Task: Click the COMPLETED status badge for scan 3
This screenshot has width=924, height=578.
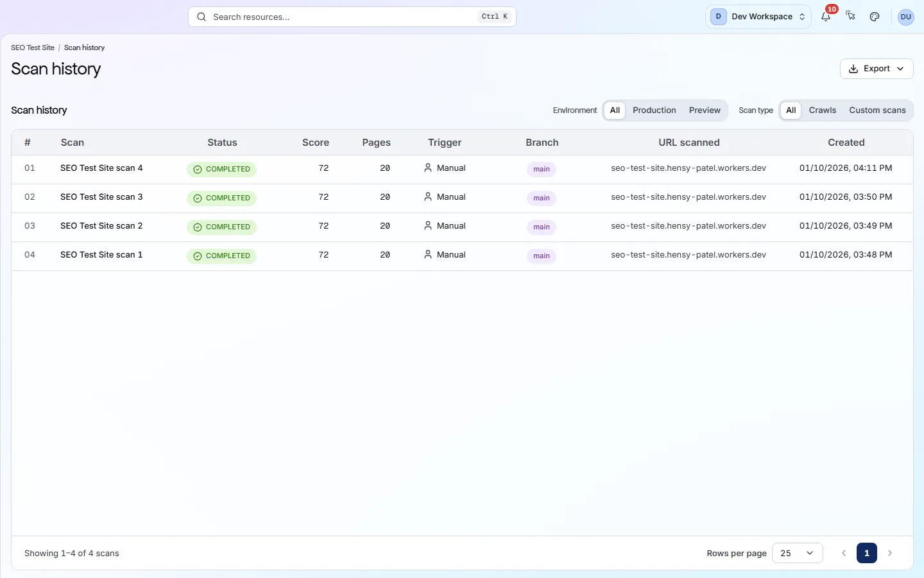Action: click(221, 198)
